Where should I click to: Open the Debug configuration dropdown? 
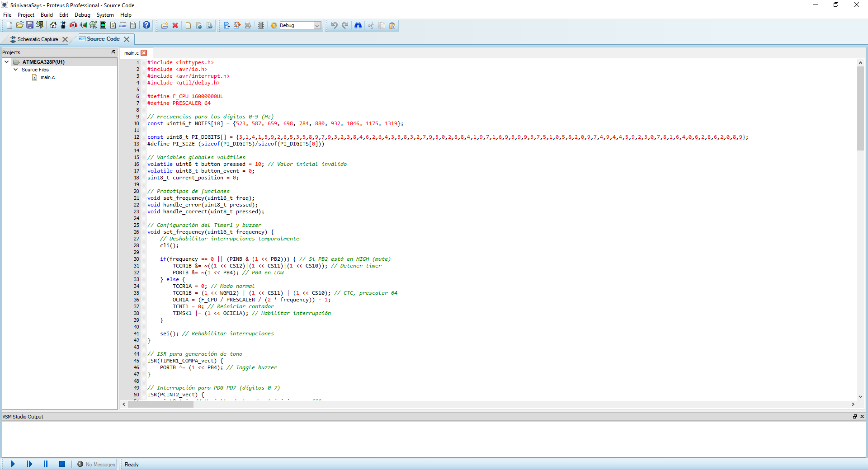click(317, 25)
